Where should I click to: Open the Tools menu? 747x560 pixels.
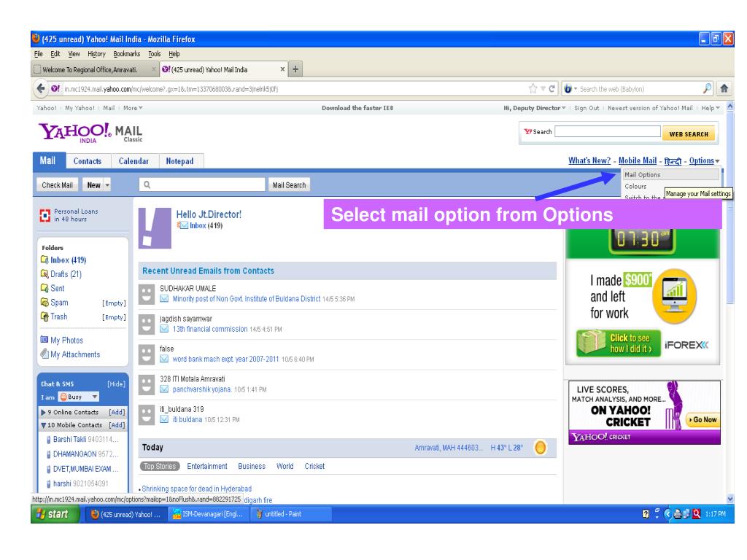[155, 54]
